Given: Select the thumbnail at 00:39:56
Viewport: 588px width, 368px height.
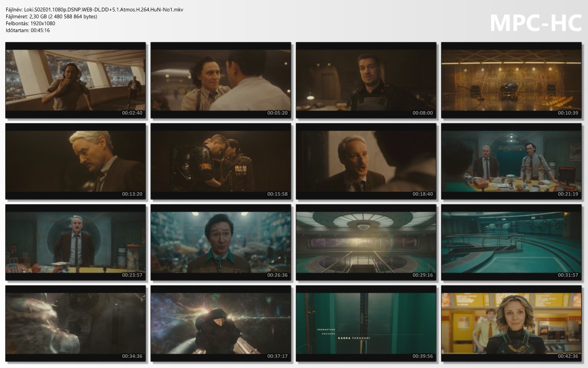Looking at the screenshot, I should tap(366, 323).
